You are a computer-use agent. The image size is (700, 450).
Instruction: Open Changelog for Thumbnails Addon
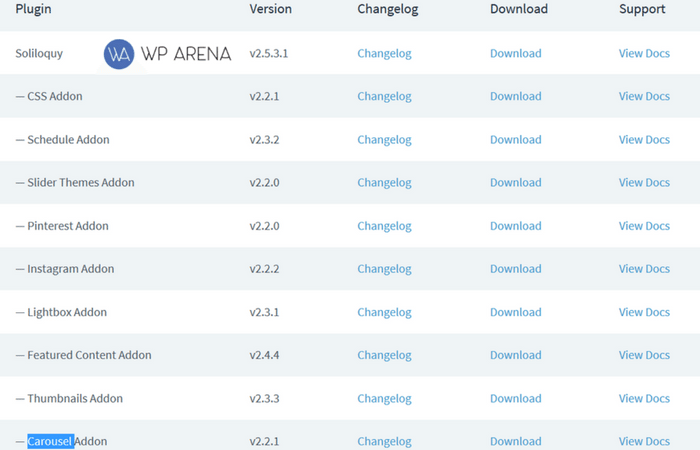point(384,399)
